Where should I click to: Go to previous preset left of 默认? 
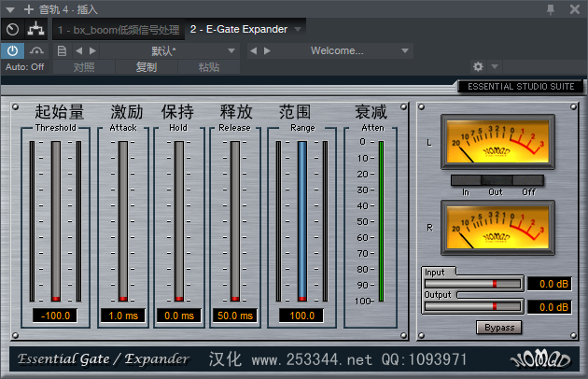[78, 50]
